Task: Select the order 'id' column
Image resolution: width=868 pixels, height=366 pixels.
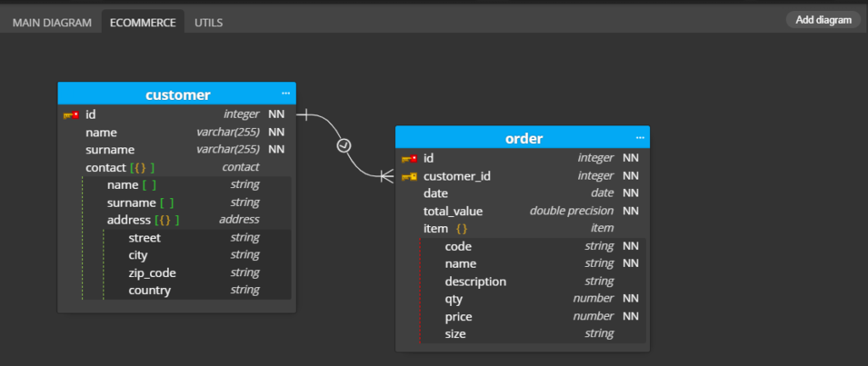Action: [428, 158]
